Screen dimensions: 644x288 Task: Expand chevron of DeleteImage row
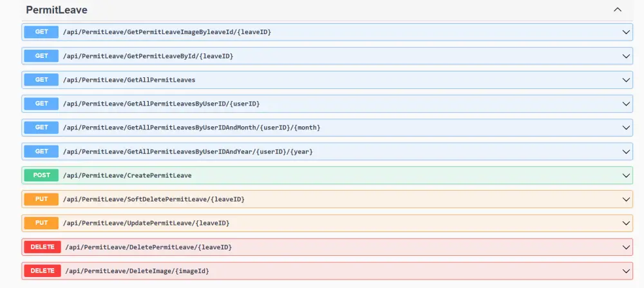click(x=627, y=271)
